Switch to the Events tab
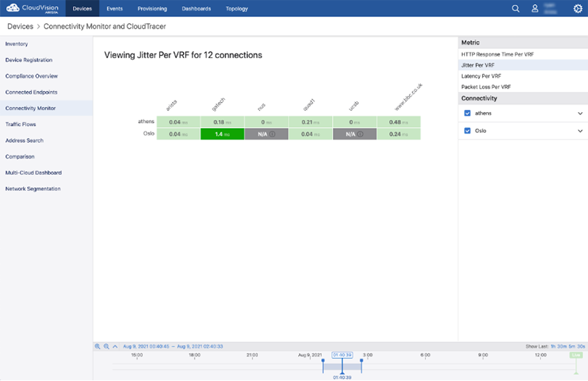Screen dimensions: 588x381 [114, 8]
